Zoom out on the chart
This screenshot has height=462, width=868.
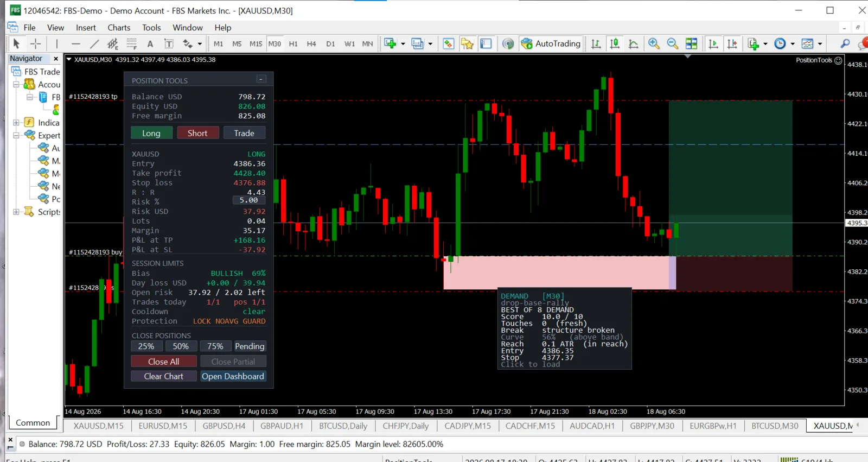673,43
